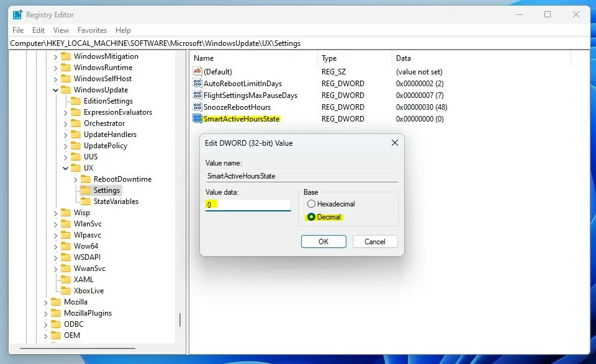Maximize the Registry Editor window
596x364 pixels.
548,14
